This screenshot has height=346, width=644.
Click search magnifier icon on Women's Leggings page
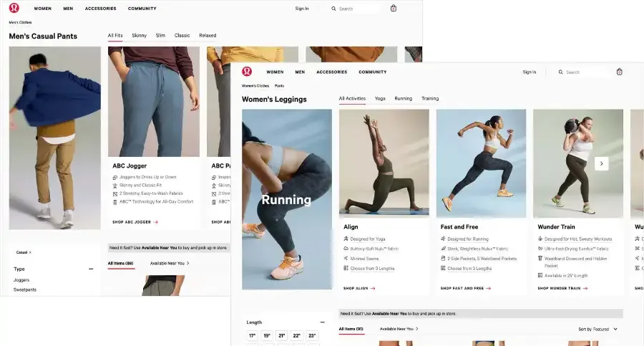pos(560,72)
